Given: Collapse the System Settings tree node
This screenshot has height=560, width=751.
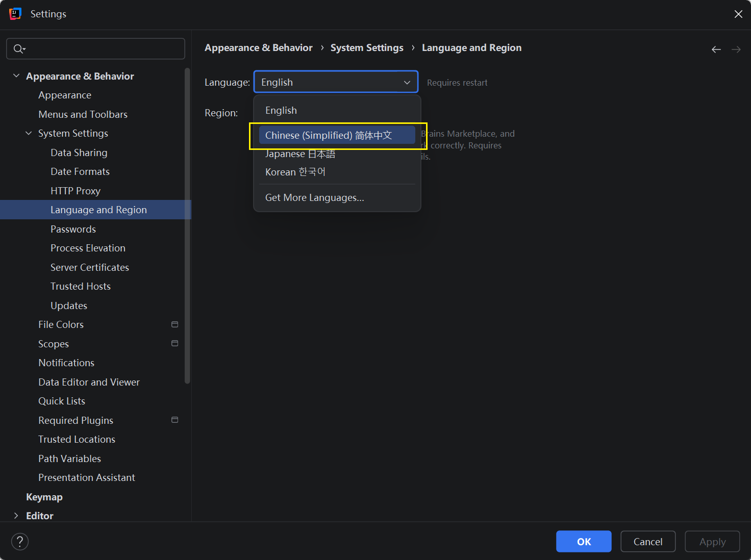Looking at the screenshot, I should click(x=29, y=133).
